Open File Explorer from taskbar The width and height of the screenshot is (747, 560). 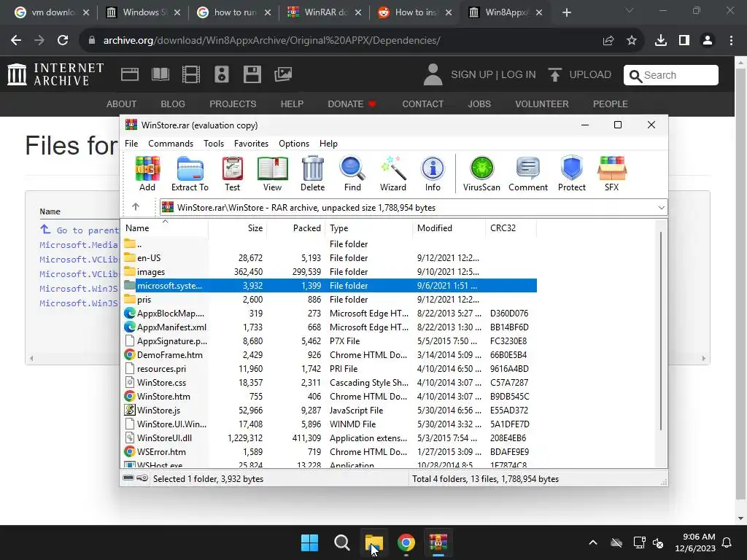[x=374, y=542]
